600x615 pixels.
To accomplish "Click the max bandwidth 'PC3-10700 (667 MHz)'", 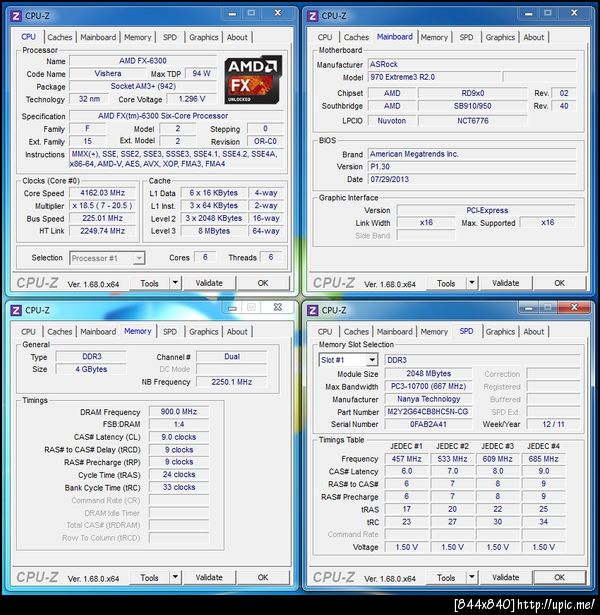I will (x=428, y=386).
